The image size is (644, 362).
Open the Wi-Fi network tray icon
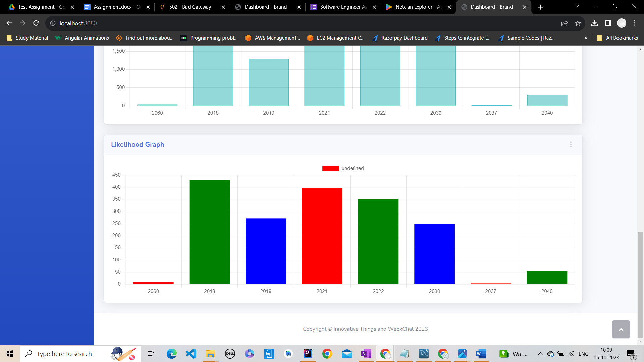[x=571, y=354]
